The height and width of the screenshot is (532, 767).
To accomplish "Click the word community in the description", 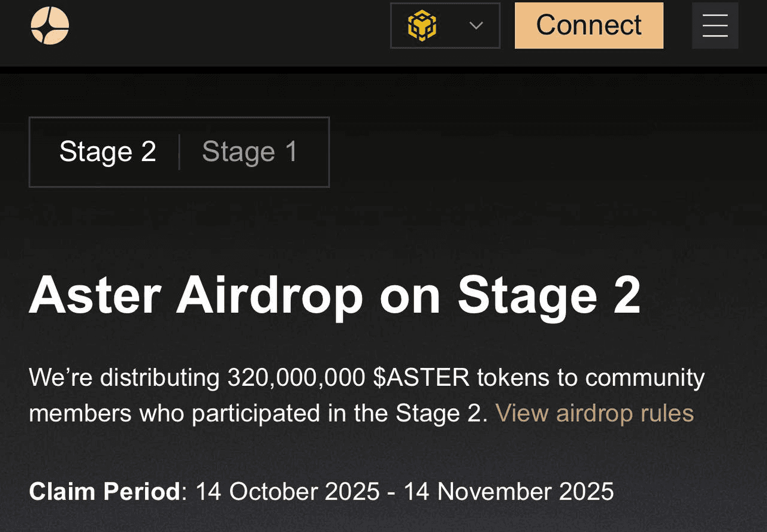I will point(645,378).
